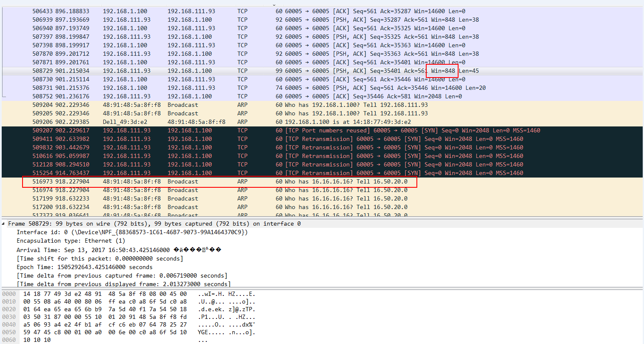Select retransmission packet 512128

pyautogui.click(x=322, y=164)
